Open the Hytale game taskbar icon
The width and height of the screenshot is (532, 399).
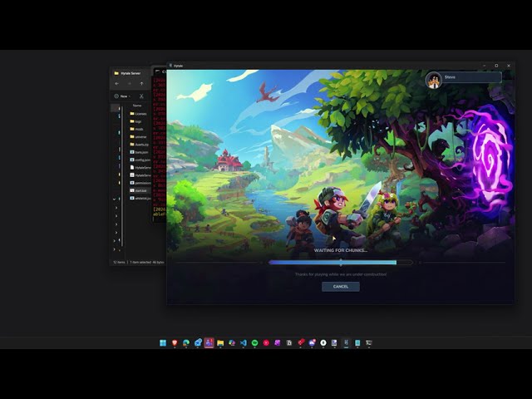click(x=346, y=343)
